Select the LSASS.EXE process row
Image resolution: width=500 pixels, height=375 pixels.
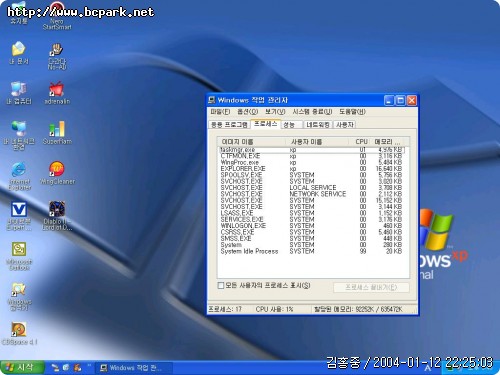pyautogui.click(x=311, y=213)
